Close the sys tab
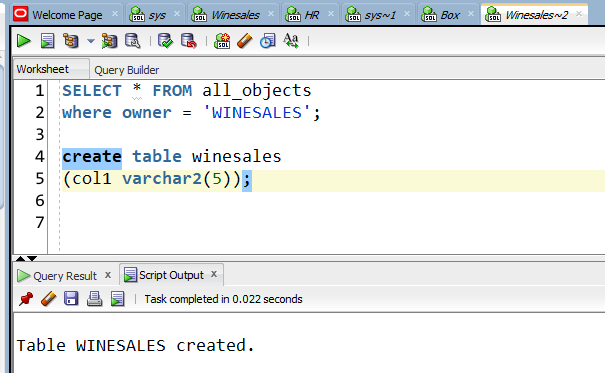605x373 pixels. point(177,14)
